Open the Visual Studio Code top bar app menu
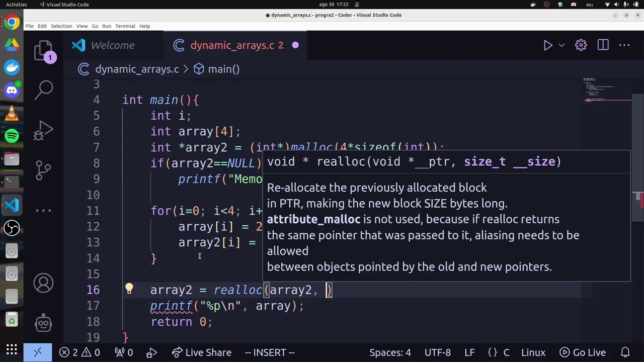The height and width of the screenshot is (362, 644). click(x=63, y=5)
